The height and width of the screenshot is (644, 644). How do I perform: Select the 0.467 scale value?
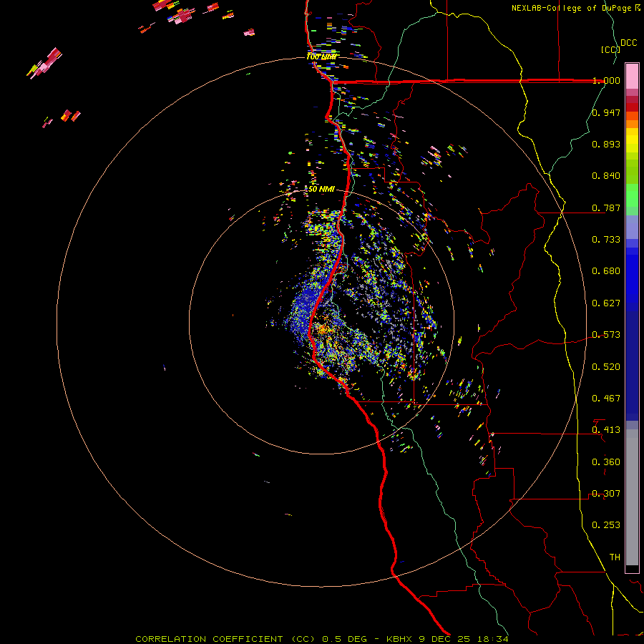point(606,399)
